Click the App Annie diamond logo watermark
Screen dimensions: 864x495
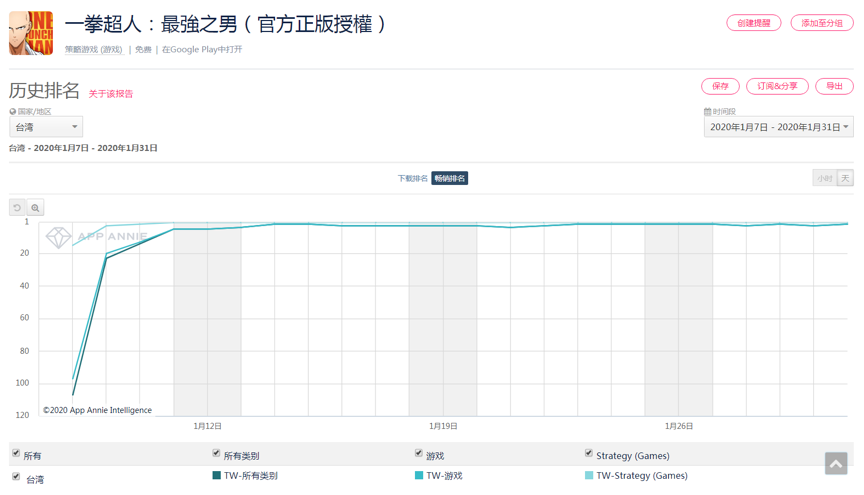coord(59,237)
